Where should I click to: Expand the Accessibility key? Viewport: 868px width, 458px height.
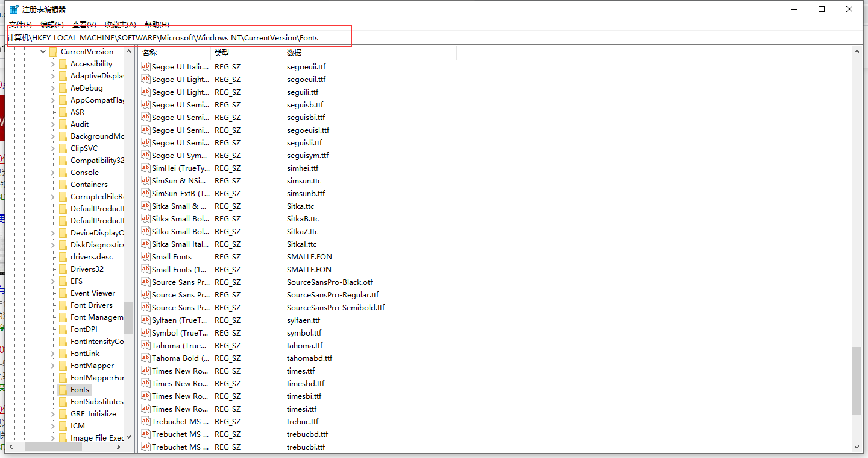[x=53, y=64]
